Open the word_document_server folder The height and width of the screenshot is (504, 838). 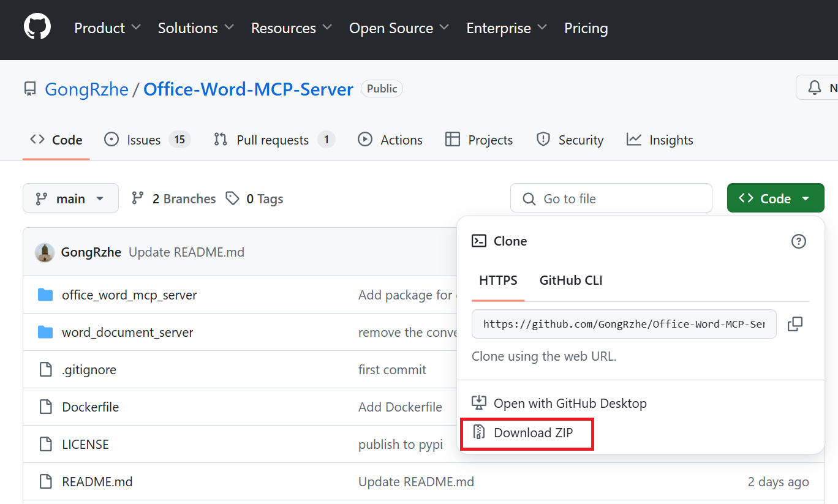tap(127, 333)
